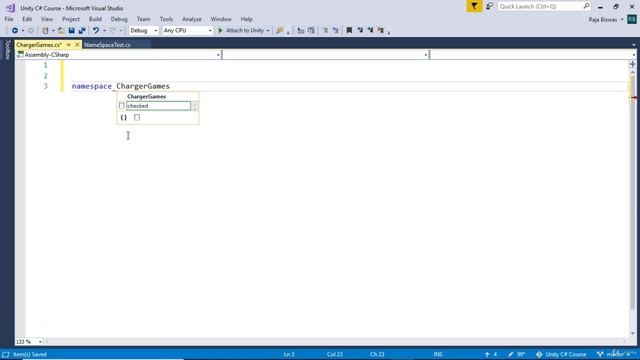Open the right members navigation dropdown
Viewport: 640px width, 360px height.
(x=533, y=55)
